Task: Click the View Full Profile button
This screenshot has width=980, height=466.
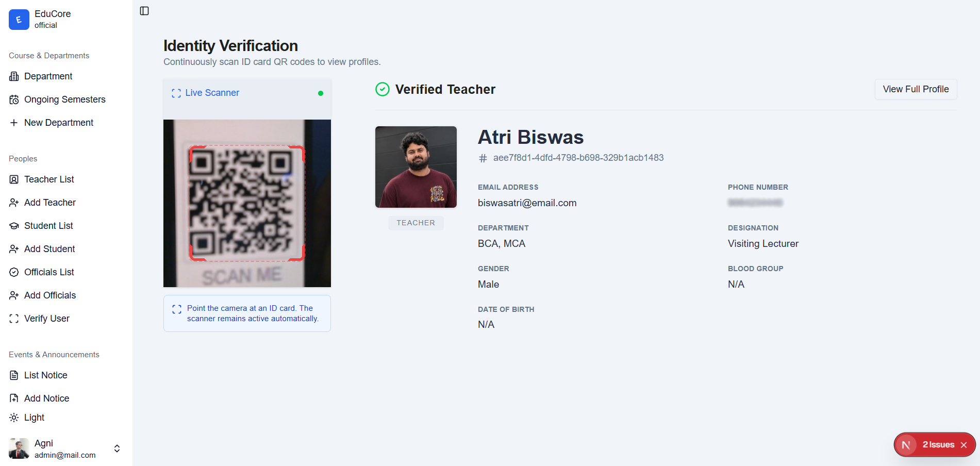Action: (916, 89)
